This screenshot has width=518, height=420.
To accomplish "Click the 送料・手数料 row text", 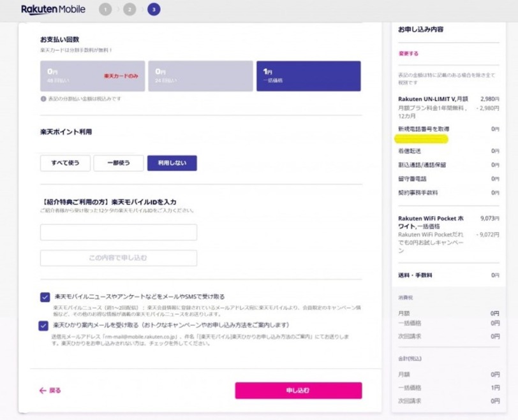I will pos(415,275).
